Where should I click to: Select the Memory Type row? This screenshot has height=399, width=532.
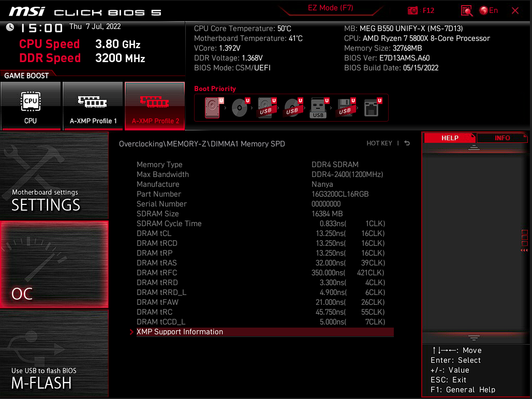(265, 165)
